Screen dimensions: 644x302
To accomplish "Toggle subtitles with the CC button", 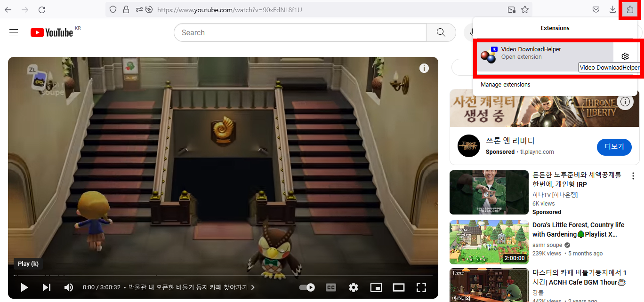I will tap(331, 287).
